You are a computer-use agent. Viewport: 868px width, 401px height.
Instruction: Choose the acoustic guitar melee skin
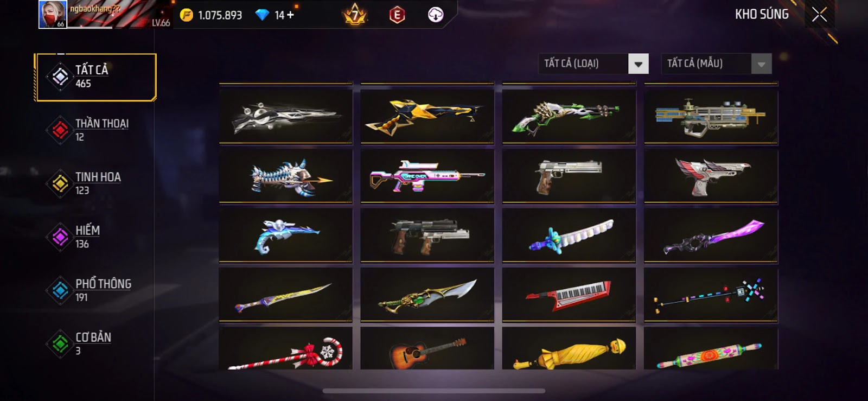427,348
